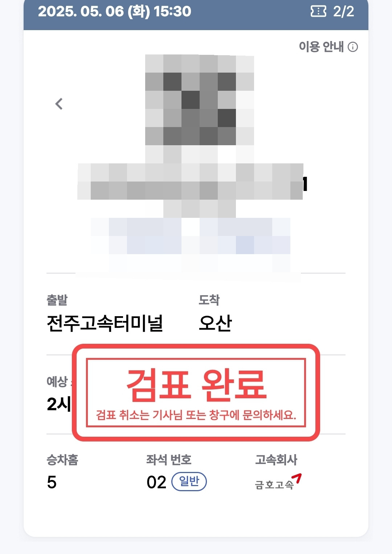Tap the 검표 취소는 기사님 notice text

[196, 415]
